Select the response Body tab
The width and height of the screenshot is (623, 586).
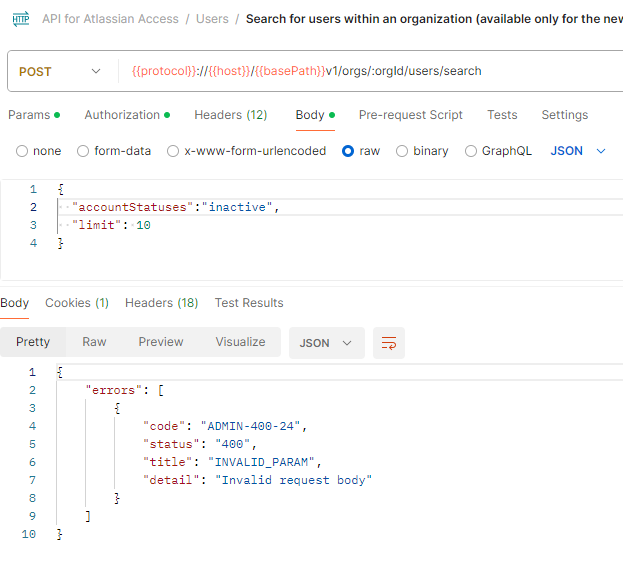coord(15,303)
